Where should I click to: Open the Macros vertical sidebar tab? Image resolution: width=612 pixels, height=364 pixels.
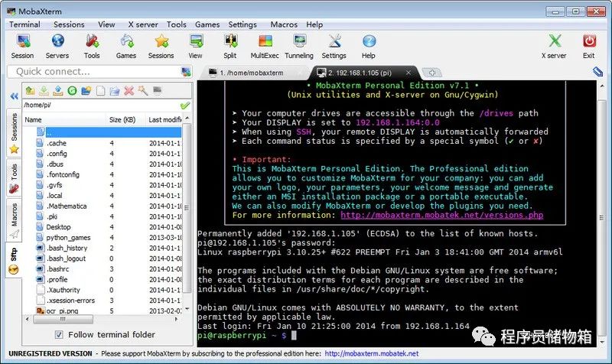click(x=14, y=220)
